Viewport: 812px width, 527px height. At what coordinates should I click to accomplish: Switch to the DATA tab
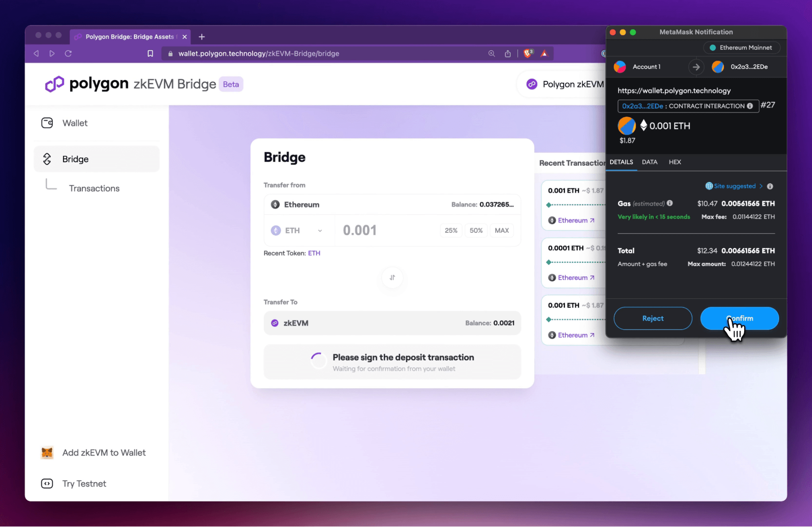tap(649, 162)
